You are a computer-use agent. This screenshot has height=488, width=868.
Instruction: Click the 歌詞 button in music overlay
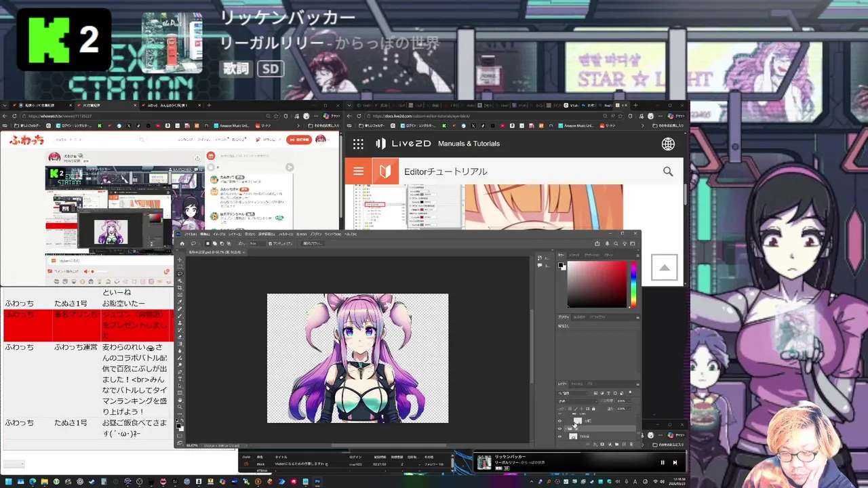[236, 68]
